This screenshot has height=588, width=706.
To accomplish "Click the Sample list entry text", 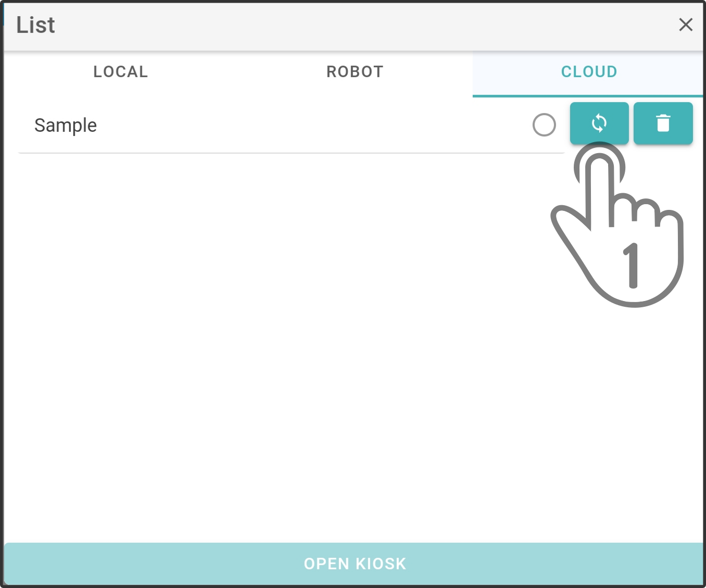I will [66, 126].
